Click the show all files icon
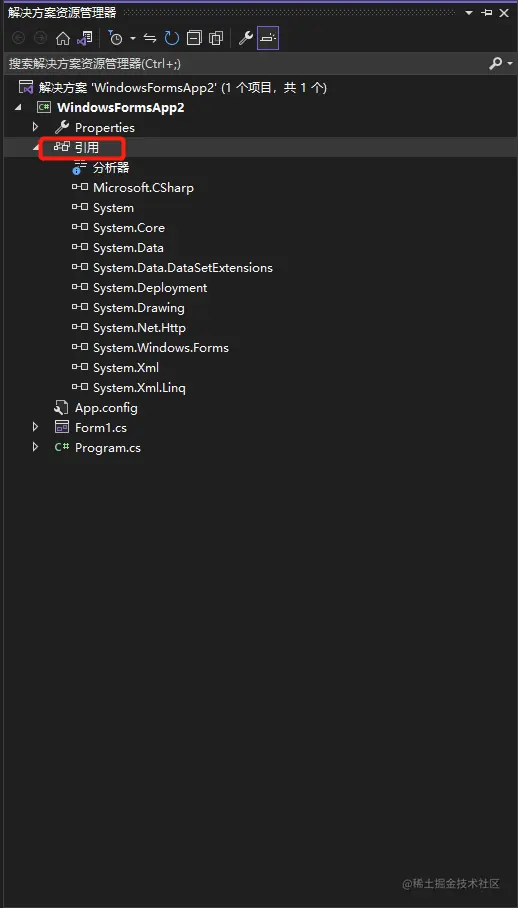The height and width of the screenshot is (908, 518). click(216, 38)
